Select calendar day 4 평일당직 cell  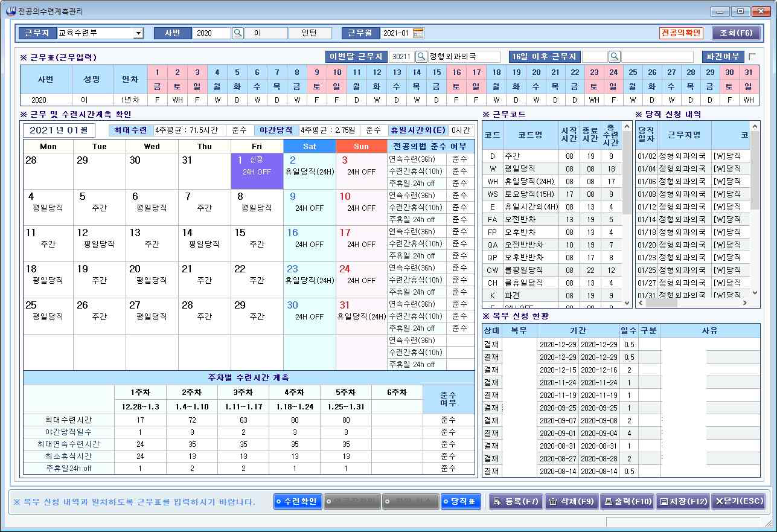tap(48, 207)
